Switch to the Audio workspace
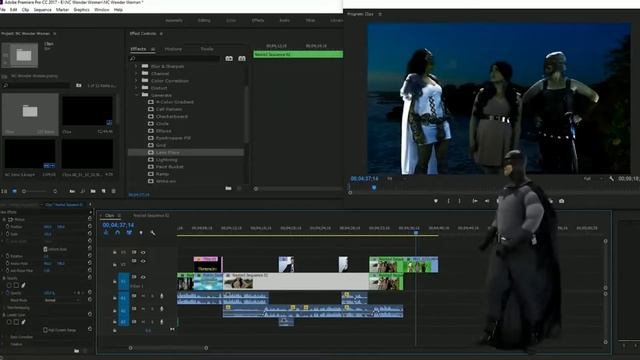The height and width of the screenshot is (360, 640). 284,20
